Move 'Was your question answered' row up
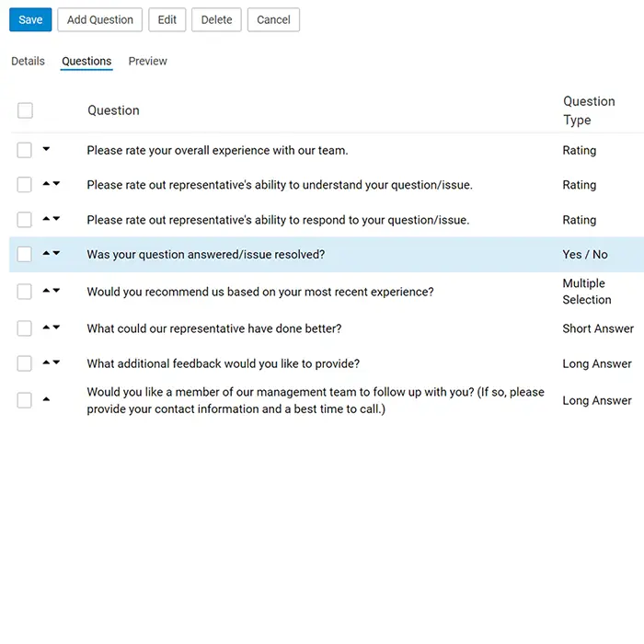This screenshot has width=644, height=644. click(x=46, y=253)
